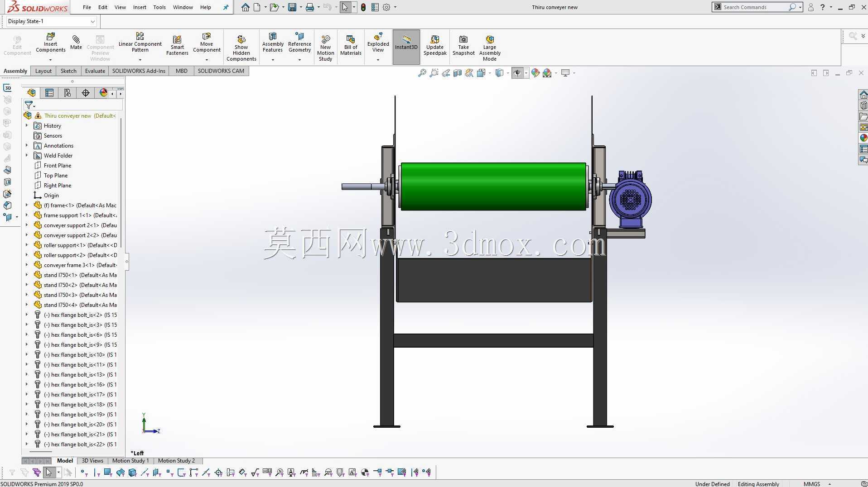Switch to the Sketch tab
Screen dimensions: 868x487
pyautogui.click(x=68, y=71)
